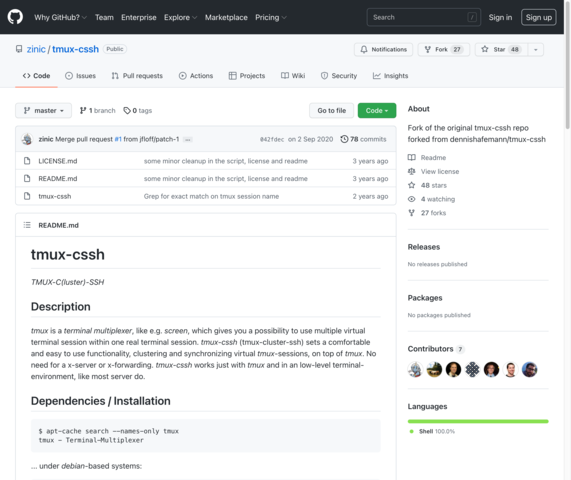Click the star icon beside 48 stars
Image resolution: width=571 pixels, height=480 pixels.
pos(411,185)
